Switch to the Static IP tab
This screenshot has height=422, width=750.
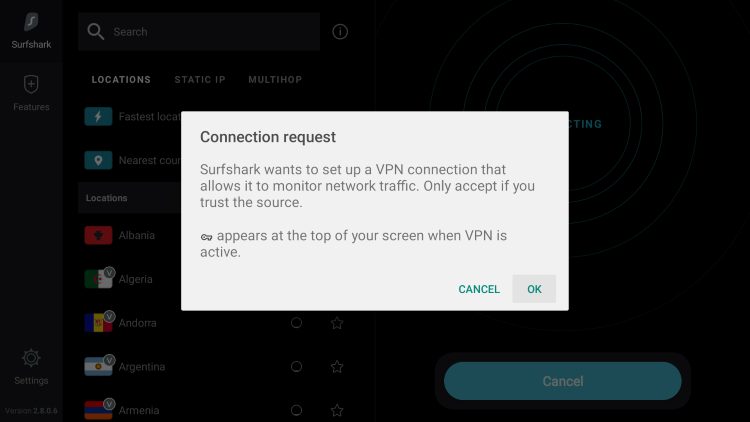pyautogui.click(x=200, y=80)
